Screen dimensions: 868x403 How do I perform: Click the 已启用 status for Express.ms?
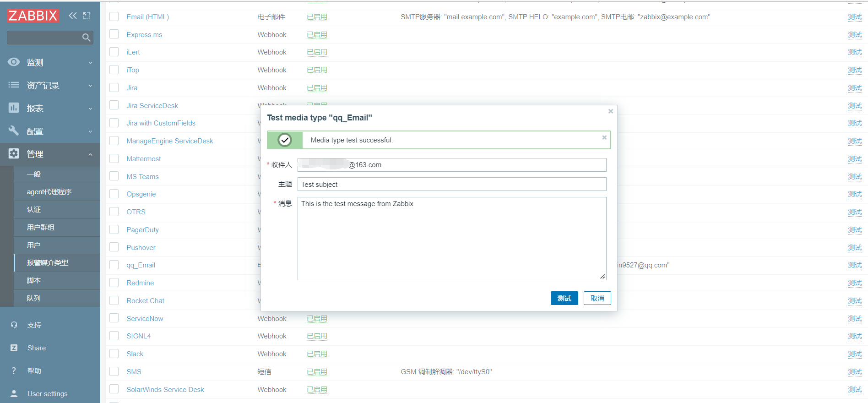[x=317, y=34]
